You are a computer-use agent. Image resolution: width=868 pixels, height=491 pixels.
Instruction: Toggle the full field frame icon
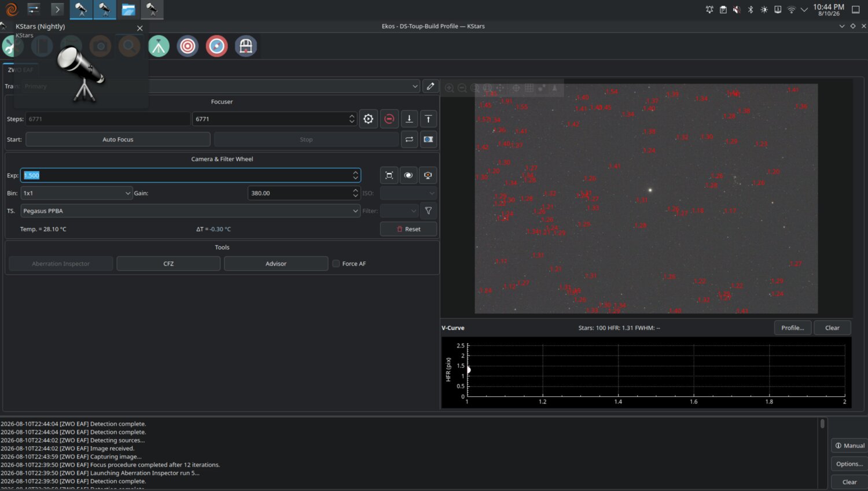[389, 175]
